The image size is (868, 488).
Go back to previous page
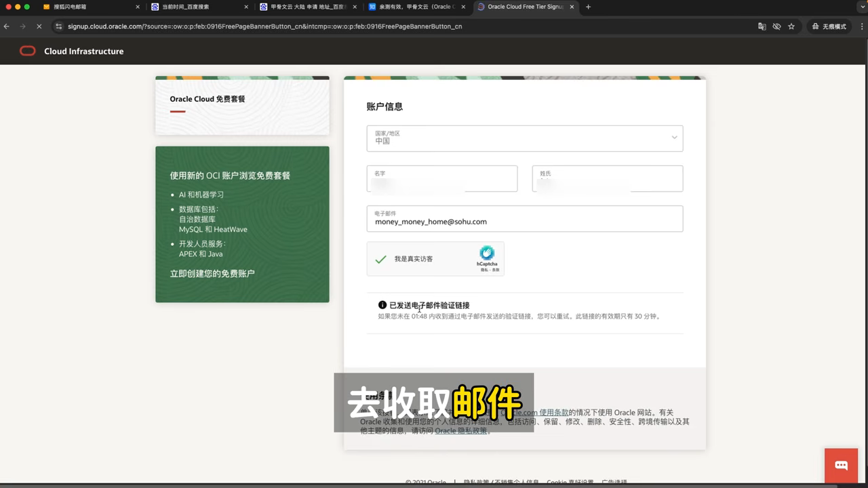click(7, 26)
